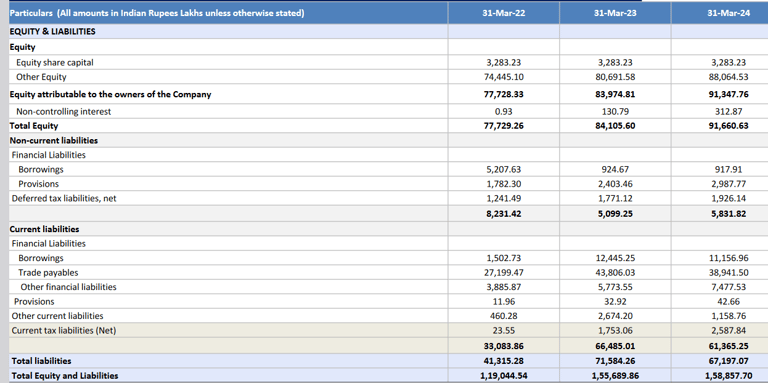Click Non-controlling interest value 0.93
The image size is (768, 383).
[504, 112]
